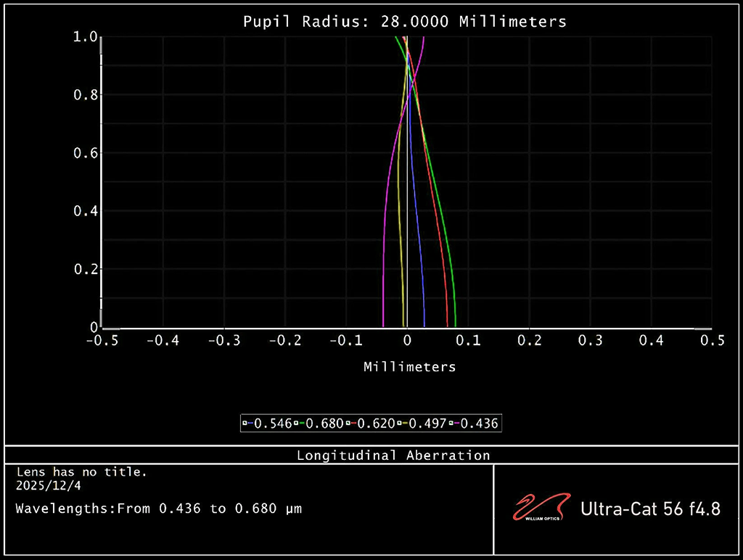Click the magenta 0.436 legend marker square

451,423
